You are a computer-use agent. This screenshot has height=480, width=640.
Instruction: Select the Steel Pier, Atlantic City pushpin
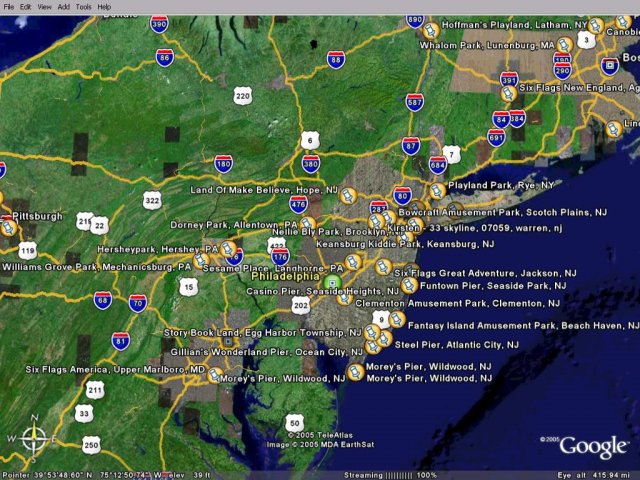click(384, 338)
